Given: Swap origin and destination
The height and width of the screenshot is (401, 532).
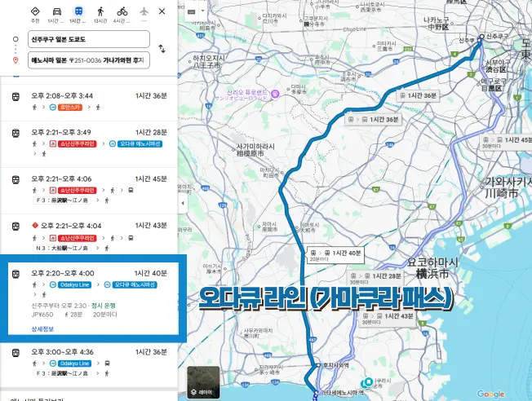Looking at the screenshot, I should (x=162, y=49).
